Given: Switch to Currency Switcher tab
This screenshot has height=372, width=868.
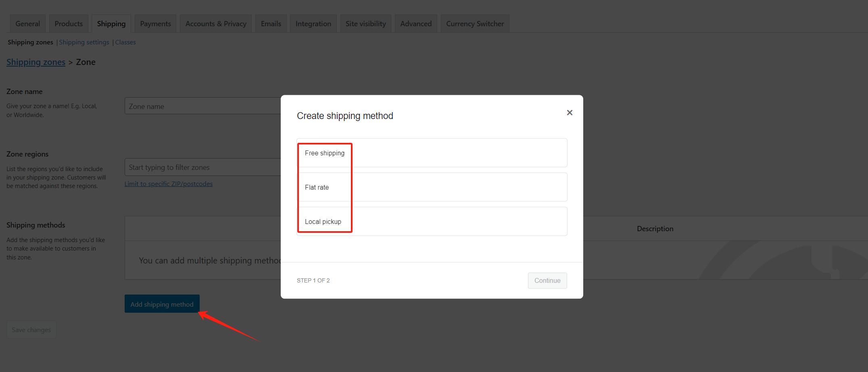Looking at the screenshot, I should click(x=475, y=24).
